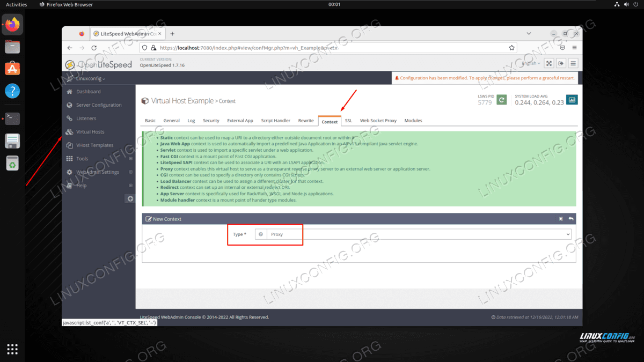Bookmark this page with the star

tap(512, 48)
